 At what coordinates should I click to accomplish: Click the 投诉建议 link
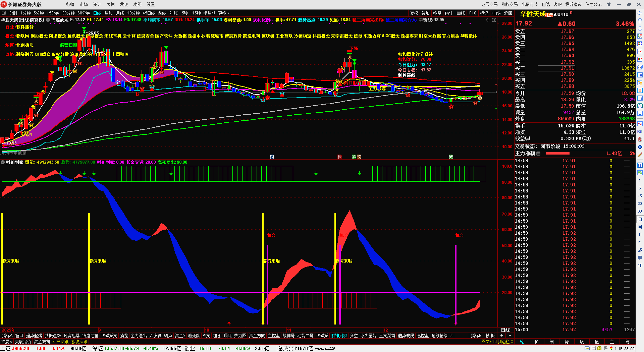573,4
